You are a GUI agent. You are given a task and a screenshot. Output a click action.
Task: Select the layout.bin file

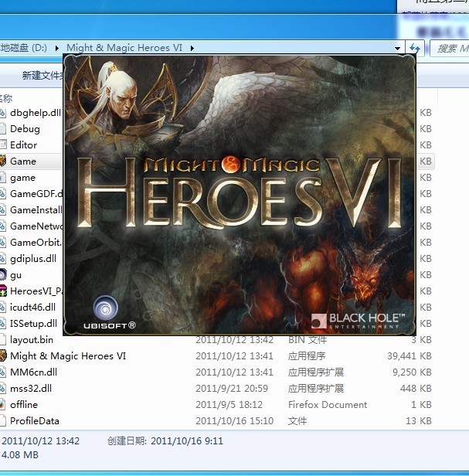(31, 340)
